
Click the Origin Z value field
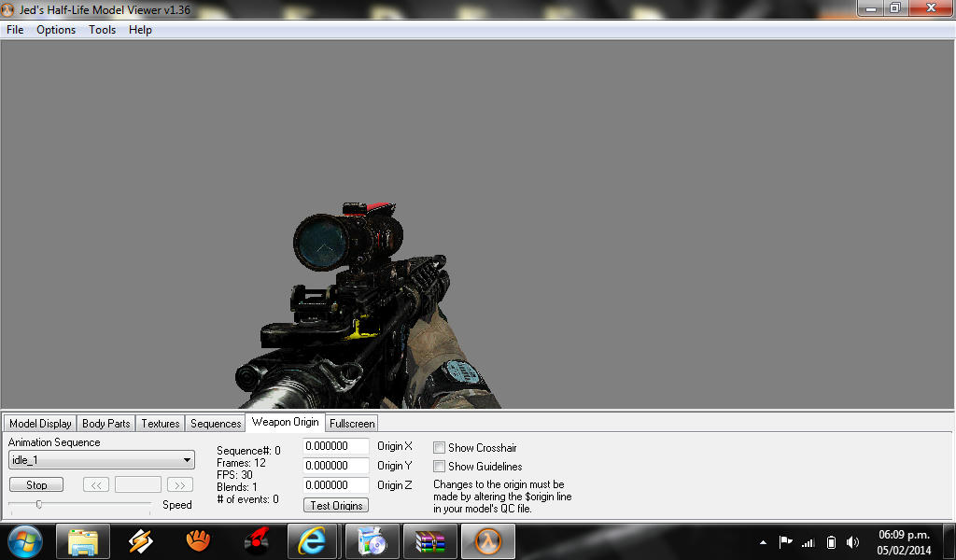336,485
